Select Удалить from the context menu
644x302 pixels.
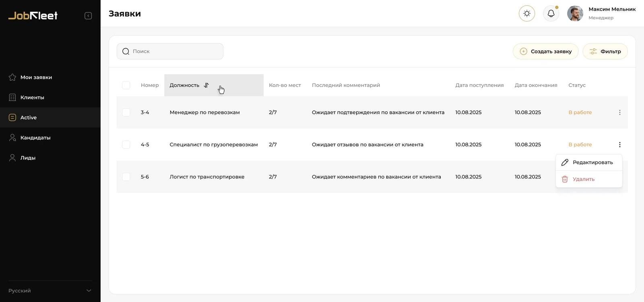tap(589, 179)
